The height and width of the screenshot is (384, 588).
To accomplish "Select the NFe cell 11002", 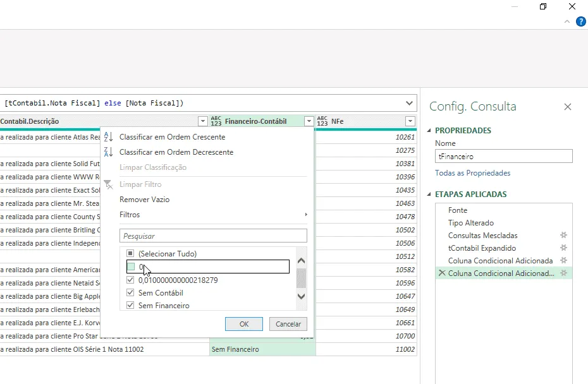I will pos(366,349).
